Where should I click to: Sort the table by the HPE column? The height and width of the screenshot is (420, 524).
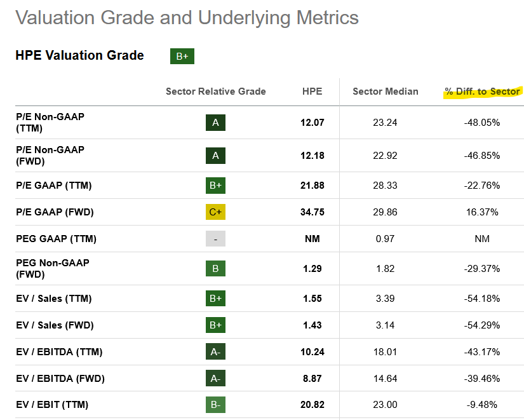point(312,91)
